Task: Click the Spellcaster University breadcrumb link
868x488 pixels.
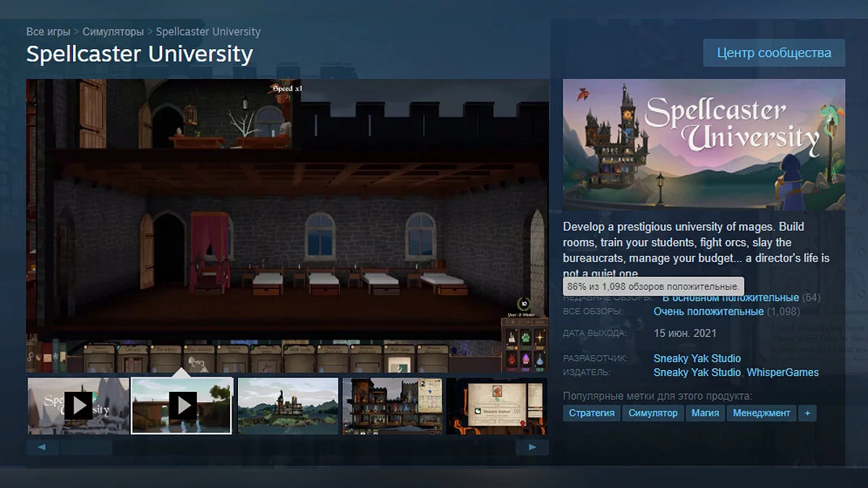Action: pos(208,32)
